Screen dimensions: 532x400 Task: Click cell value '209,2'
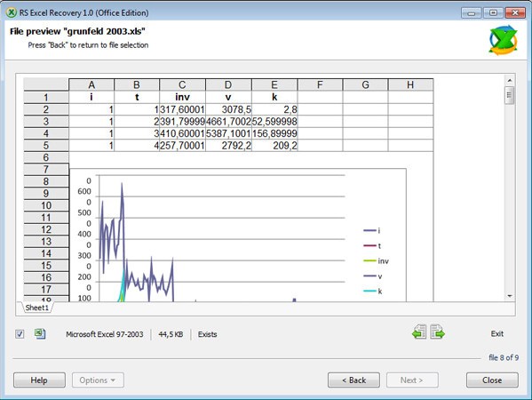pyautogui.click(x=274, y=145)
